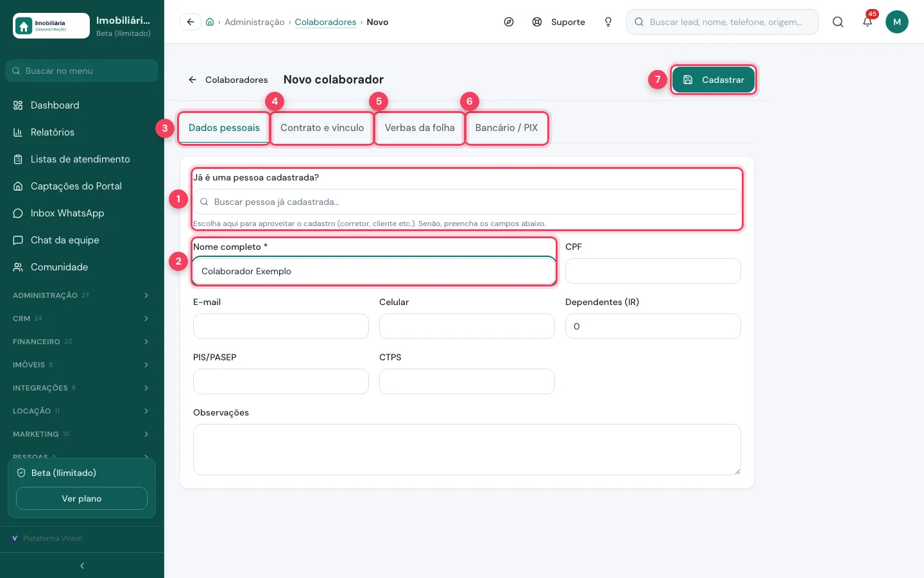The image size is (924, 578).
Task: Switch to the Contrato e vínculo tab
Action: pyautogui.click(x=322, y=128)
